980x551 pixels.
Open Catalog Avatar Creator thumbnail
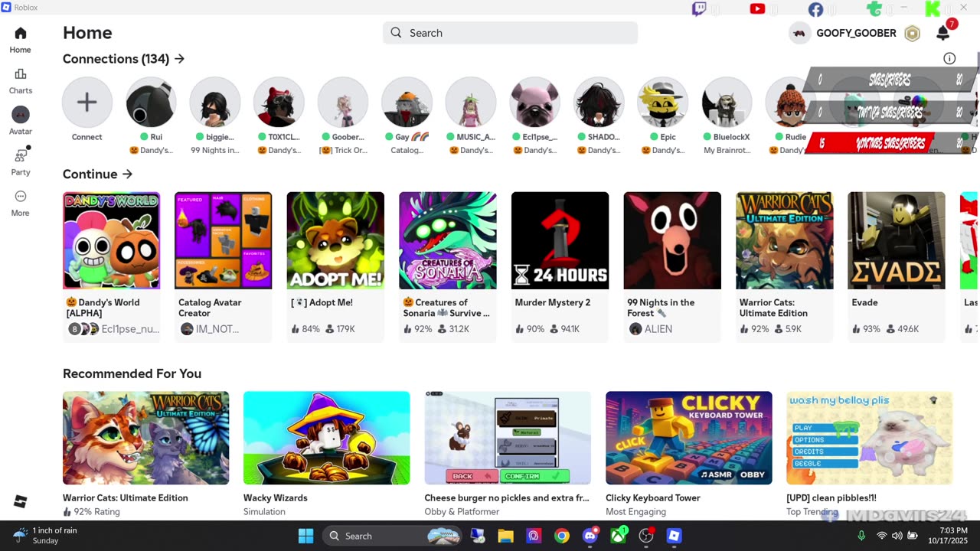coord(224,240)
